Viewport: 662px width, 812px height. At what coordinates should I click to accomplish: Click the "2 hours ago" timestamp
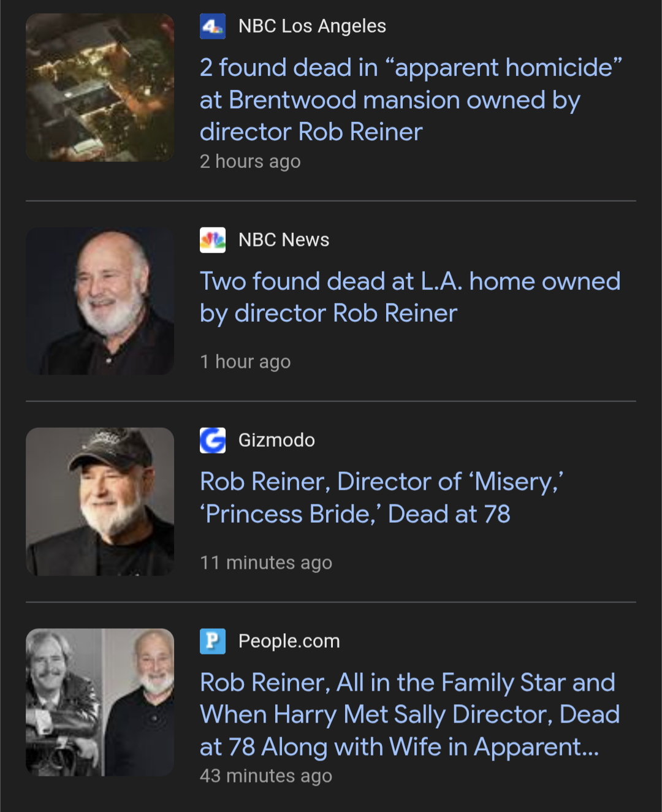250,161
